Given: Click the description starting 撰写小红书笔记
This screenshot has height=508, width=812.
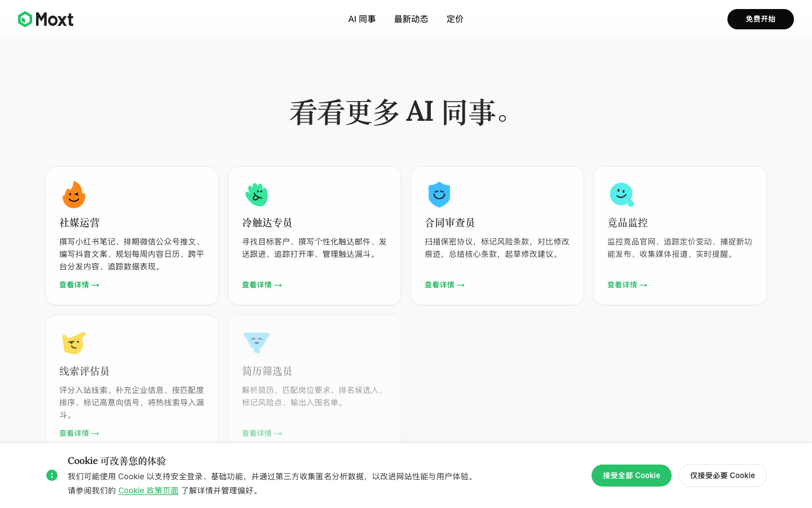Looking at the screenshot, I should 132,254.
